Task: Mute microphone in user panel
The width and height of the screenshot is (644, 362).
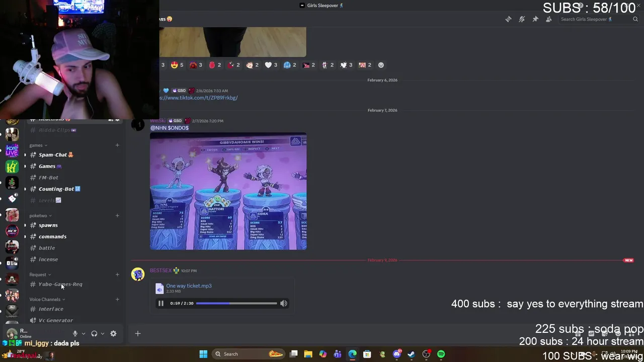Action: click(75, 333)
